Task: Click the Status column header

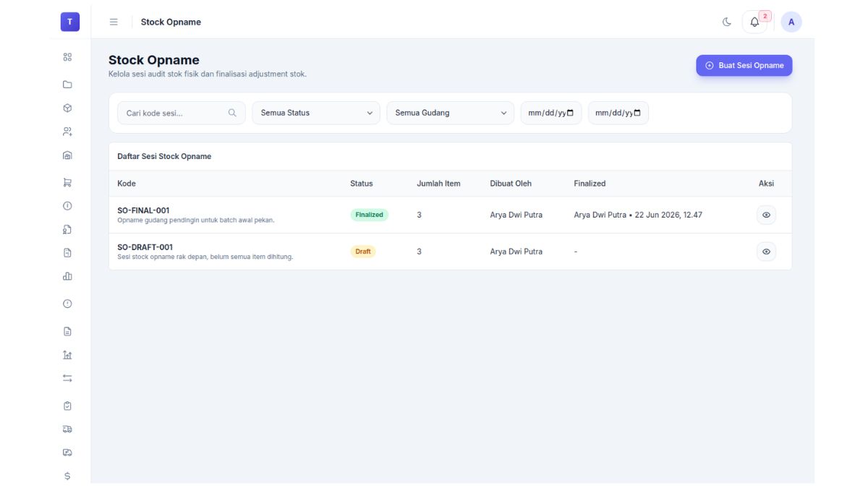Action: click(362, 184)
